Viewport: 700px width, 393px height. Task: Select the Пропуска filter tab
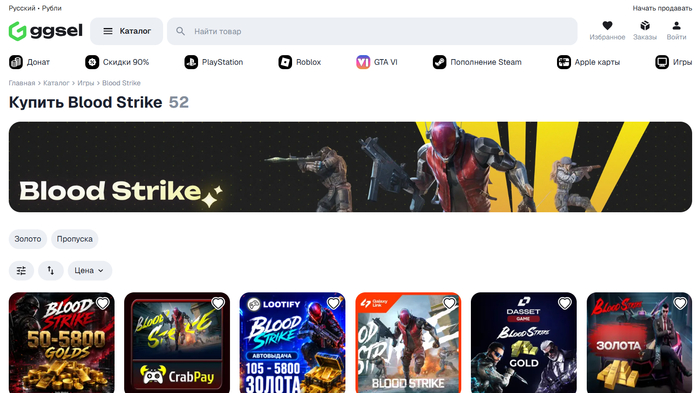(75, 239)
